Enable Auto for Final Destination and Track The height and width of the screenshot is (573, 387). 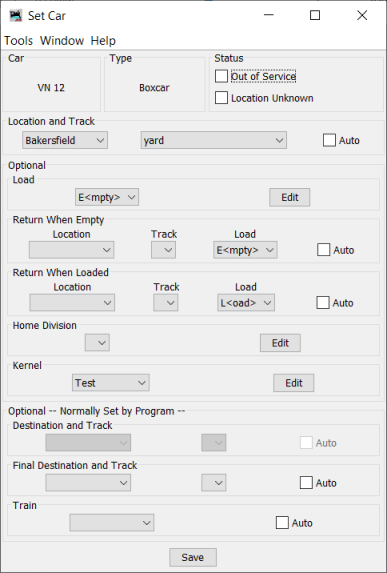point(306,483)
